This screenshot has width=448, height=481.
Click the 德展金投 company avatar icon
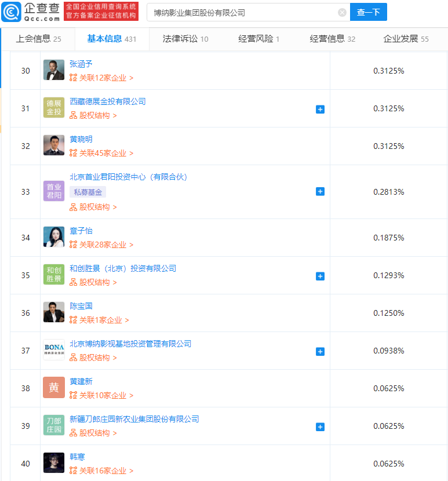pos(54,108)
